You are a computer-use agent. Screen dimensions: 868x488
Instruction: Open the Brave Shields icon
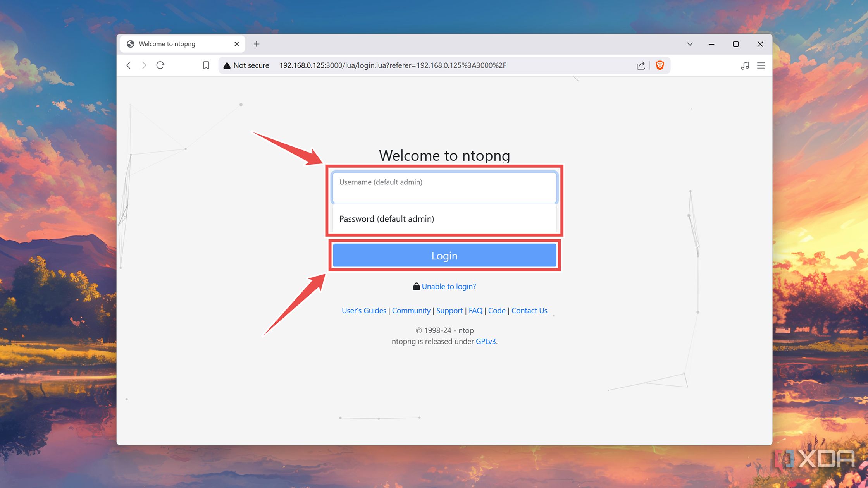660,65
